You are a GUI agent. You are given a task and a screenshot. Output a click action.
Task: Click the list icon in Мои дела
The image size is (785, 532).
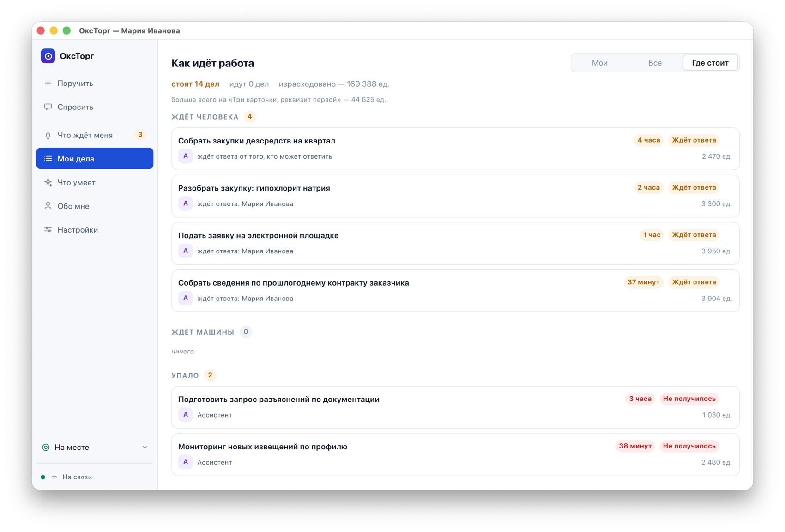[48, 159]
